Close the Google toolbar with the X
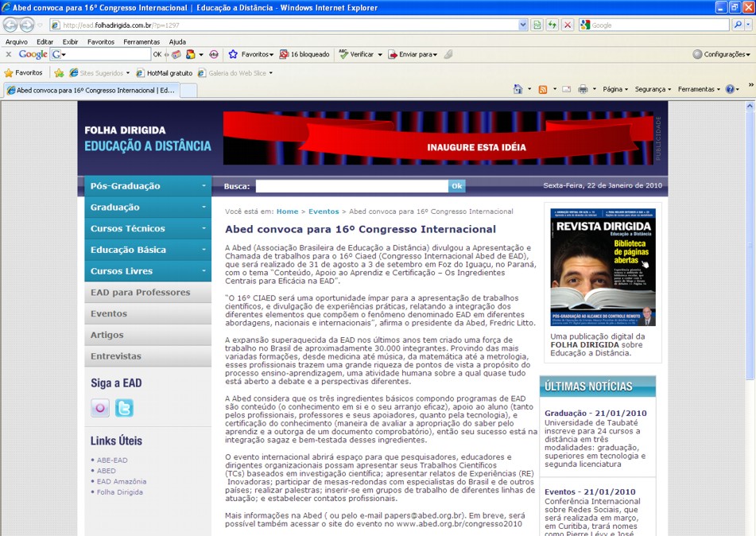Viewport: 756px width, 536px height. [x=8, y=55]
